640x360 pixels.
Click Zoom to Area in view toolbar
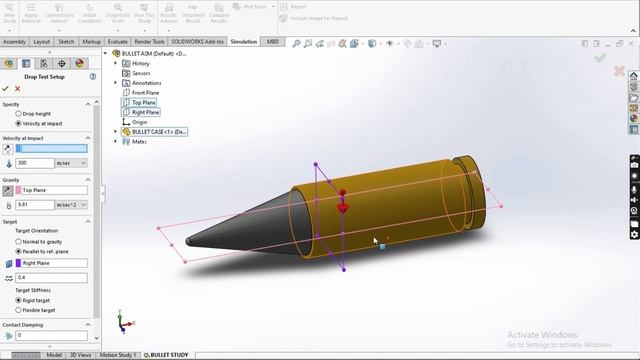pos(308,43)
